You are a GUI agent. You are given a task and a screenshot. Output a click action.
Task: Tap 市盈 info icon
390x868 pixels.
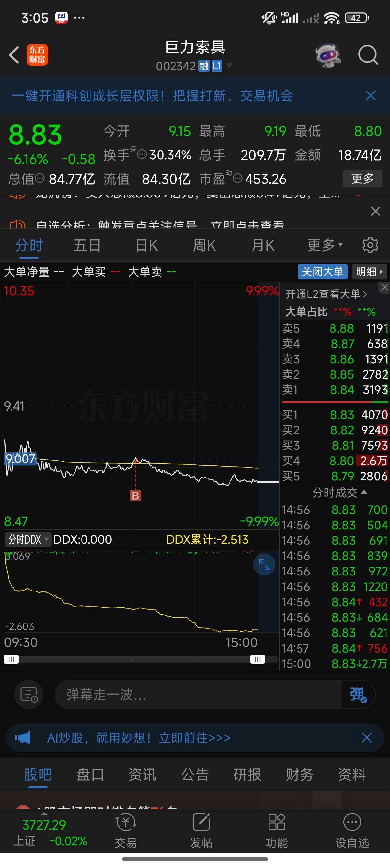pos(238,178)
